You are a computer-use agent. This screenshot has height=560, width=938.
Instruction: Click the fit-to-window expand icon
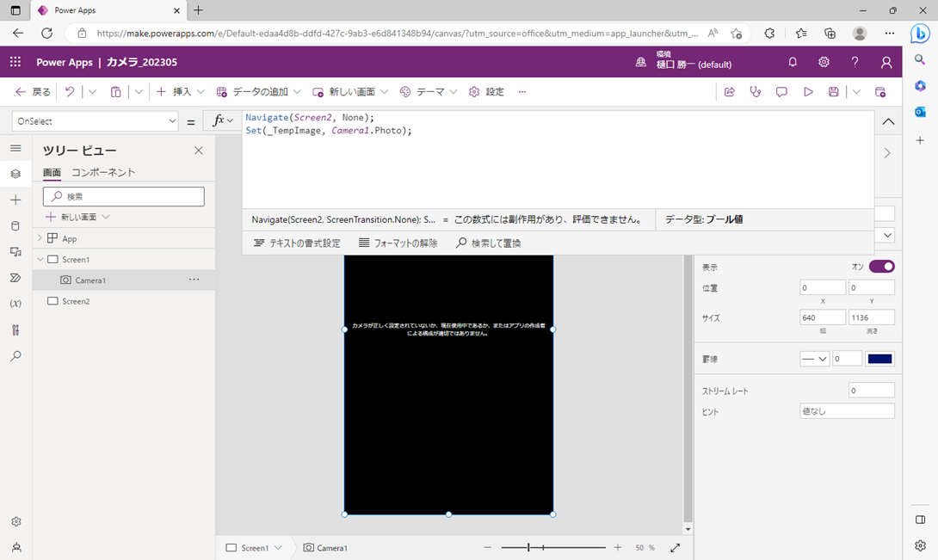point(675,547)
